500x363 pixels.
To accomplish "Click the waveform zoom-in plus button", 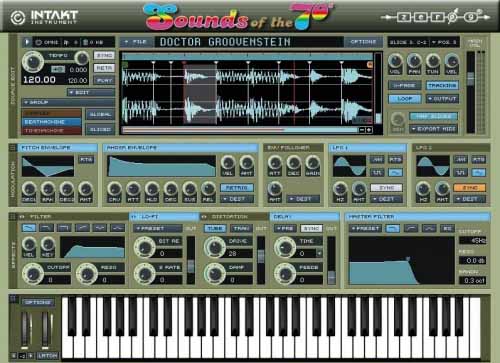I will 369,130.
